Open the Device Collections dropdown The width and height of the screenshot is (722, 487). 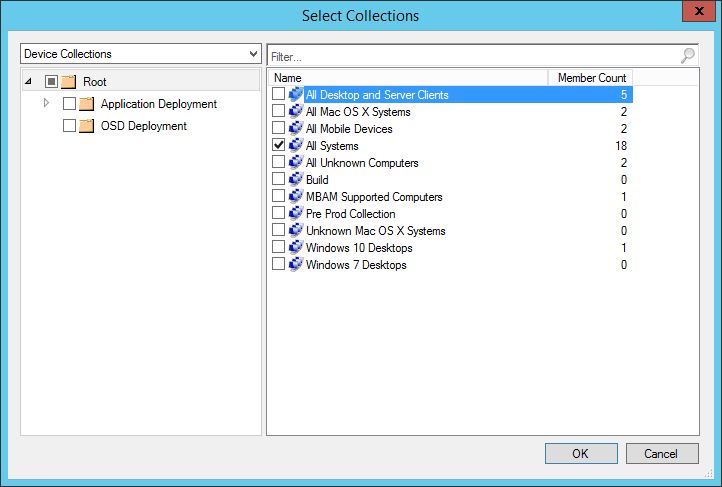pos(141,54)
